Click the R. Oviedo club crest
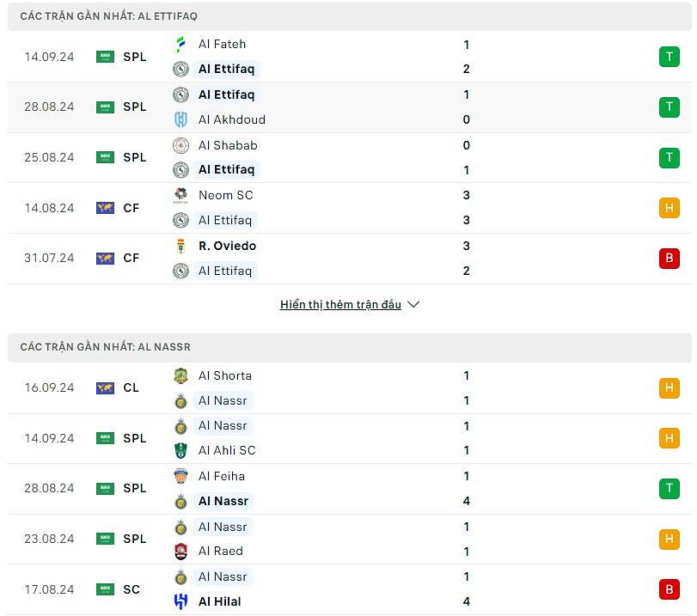This screenshot has width=697, height=616. (x=180, y=246)
